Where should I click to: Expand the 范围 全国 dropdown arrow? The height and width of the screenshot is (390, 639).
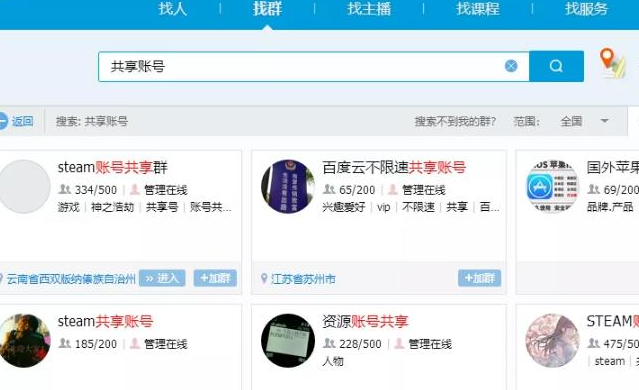click(x=605, y=121)
